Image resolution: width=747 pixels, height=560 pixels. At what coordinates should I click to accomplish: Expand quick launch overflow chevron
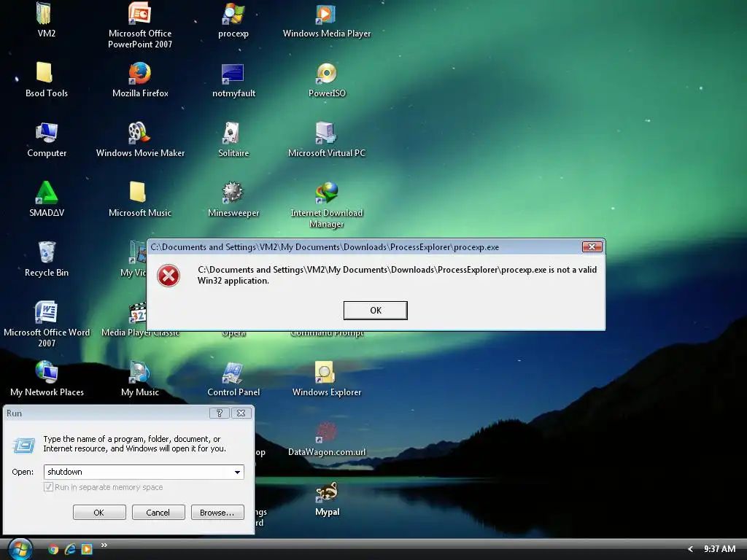click(104, 545)
